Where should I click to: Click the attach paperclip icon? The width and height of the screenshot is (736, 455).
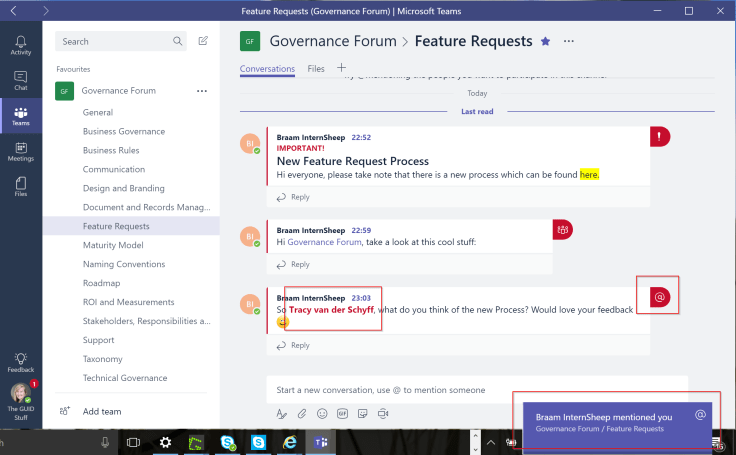click(301, 413)
